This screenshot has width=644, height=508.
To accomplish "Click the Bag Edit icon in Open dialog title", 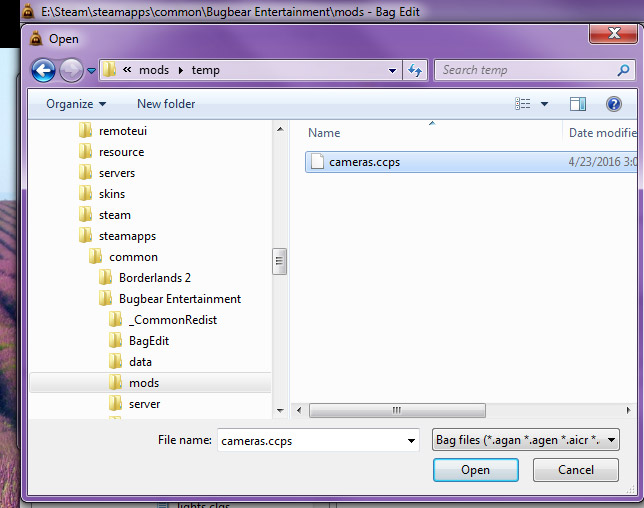I will click(36, 39).
